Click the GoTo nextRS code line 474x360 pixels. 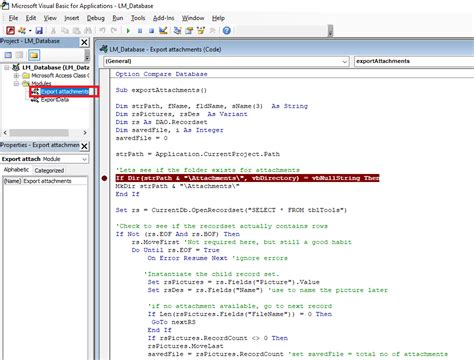click(x=173, y=322)
